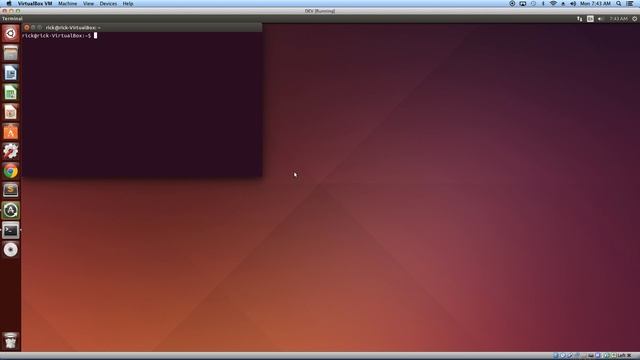Open the Apple menu
This screenshot has height=360, width=640.
9,3
